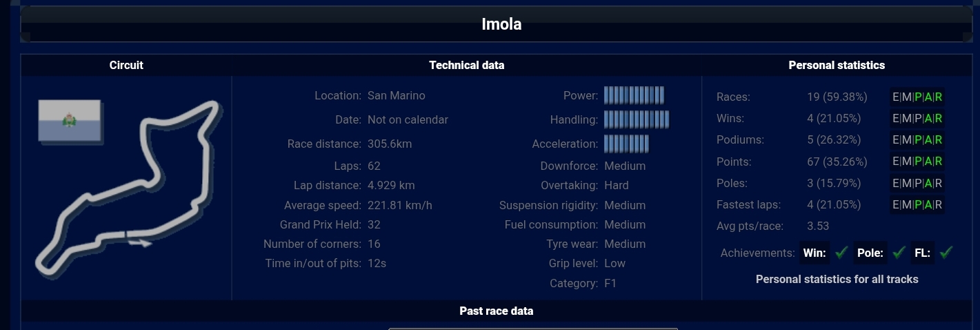Select the Past race data header
The height and width of the screenshot is (330, 980).
496,311
